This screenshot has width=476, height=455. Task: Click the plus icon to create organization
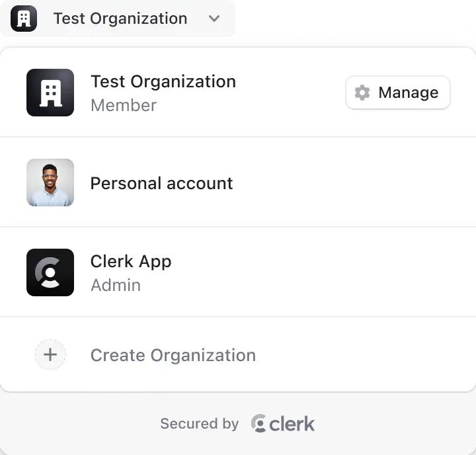(50, 355)
